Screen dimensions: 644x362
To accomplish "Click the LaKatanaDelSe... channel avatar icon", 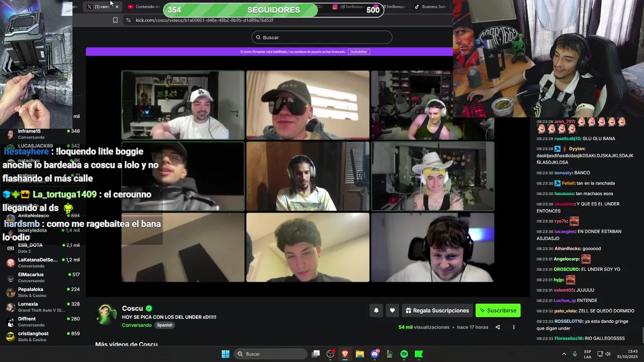I will pos(11,262).
